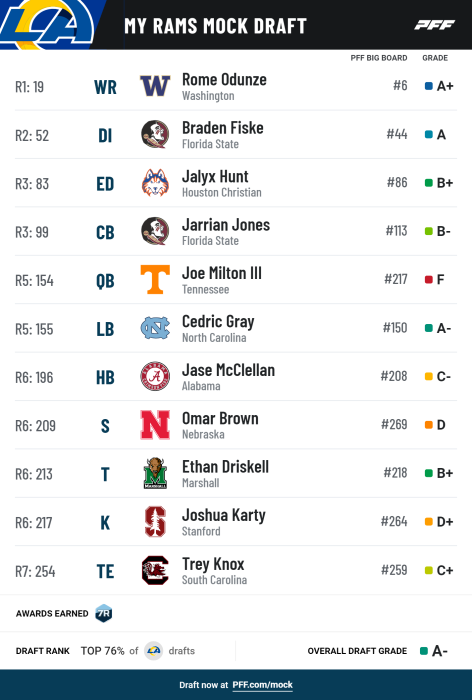Open the PFF.com/mock link

(x=263, y=685)
